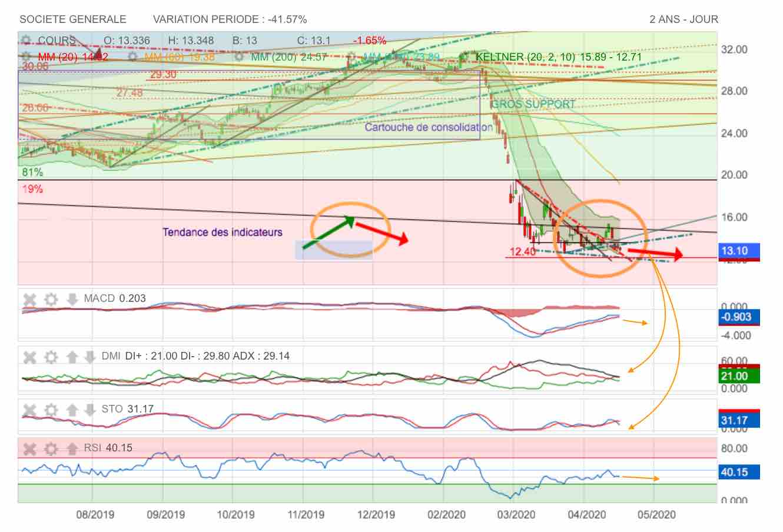Move the RSI panel up
This screenshot has width=783, height=532.
[72, 449]
